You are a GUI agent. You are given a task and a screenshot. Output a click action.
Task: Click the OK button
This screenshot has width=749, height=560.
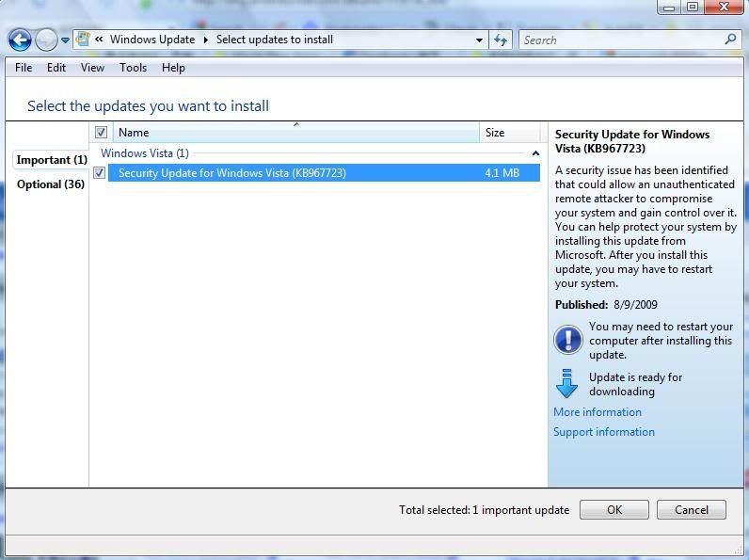[x=614, y=510]
